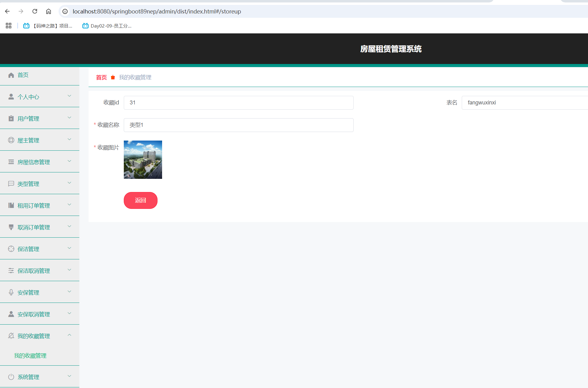The image size is (588, 388).
Task: Click the microphone icon beside 安保管理
Action: pyautogui.click(x=11, y=292)
